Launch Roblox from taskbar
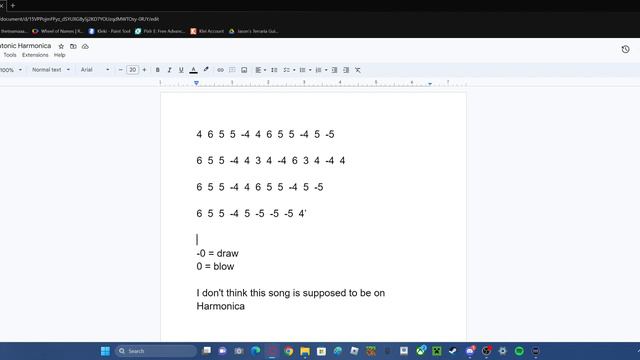This screenshot has height=360, width=640. 354,351
